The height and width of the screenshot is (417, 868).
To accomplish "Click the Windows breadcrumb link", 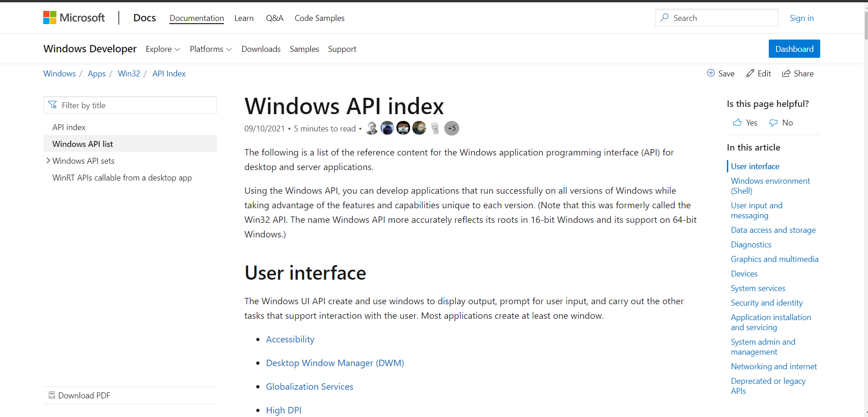I will [60, 74].
